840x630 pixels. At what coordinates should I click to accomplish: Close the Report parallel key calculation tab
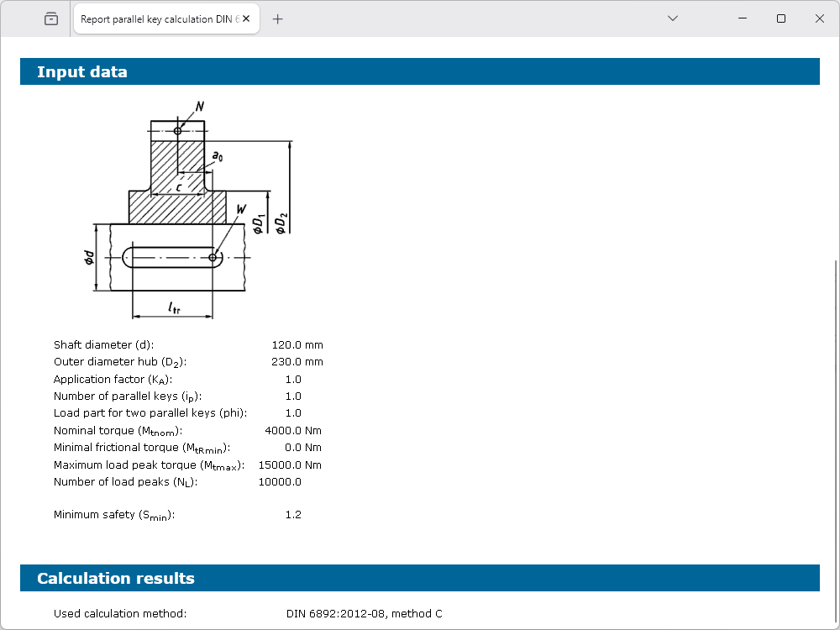click(248, 18)
